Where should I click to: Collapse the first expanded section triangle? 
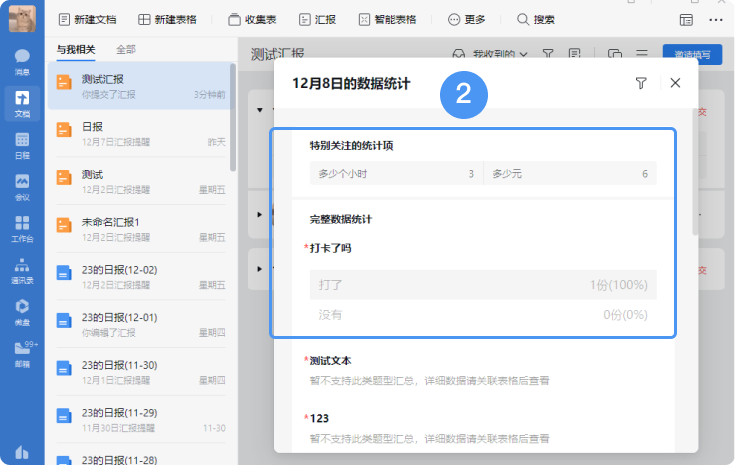tap(260, 110)
